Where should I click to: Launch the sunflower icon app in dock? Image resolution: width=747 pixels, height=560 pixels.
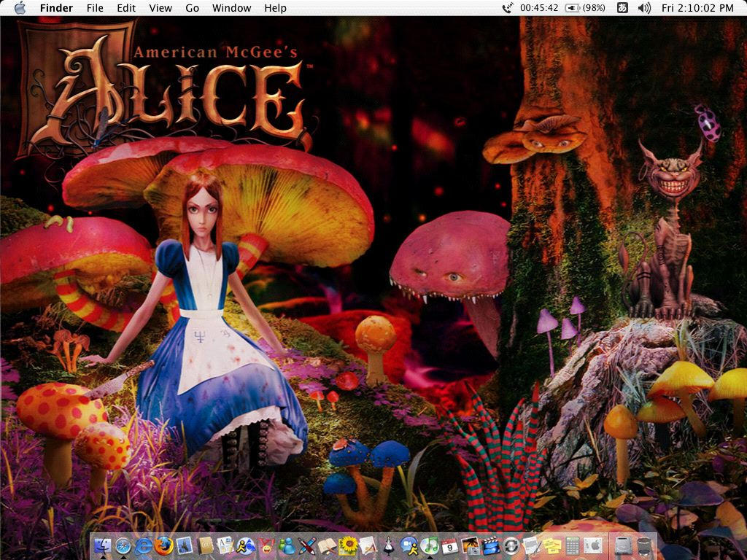pyautogui.click(x=348, y=545)
